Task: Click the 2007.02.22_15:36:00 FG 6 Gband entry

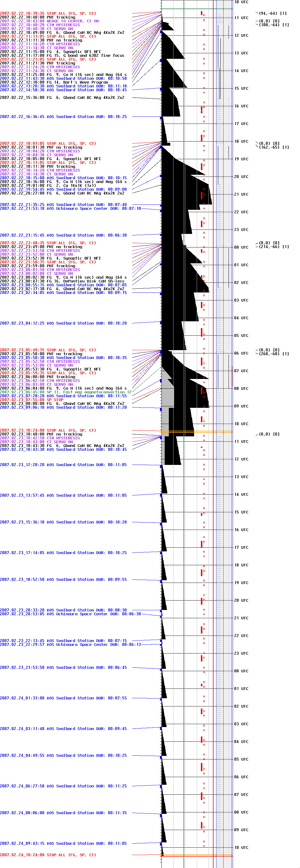Action: [x=62, y=98]
